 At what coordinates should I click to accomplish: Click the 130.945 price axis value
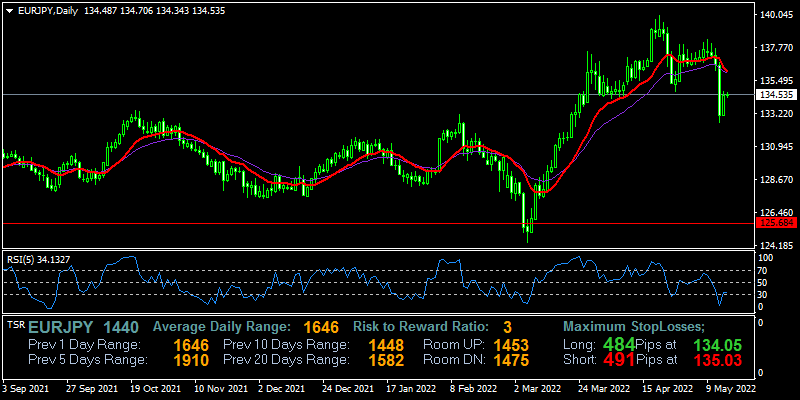pyautogui.click(x=776, y=147)
